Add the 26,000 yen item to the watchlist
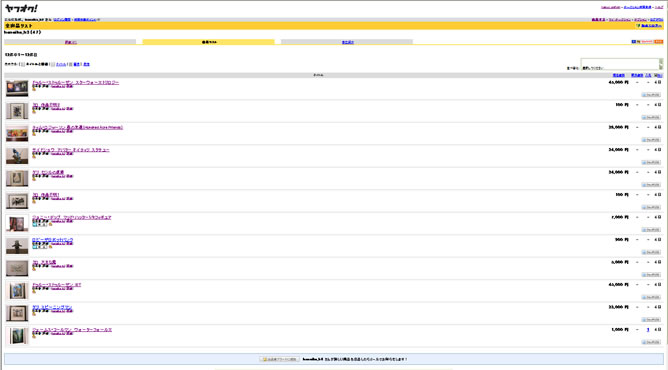 tap(651, 140)
